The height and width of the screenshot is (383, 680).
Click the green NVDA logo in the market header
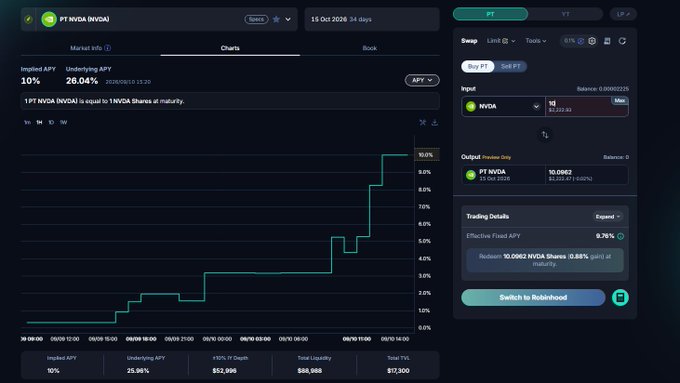[49, 19]
